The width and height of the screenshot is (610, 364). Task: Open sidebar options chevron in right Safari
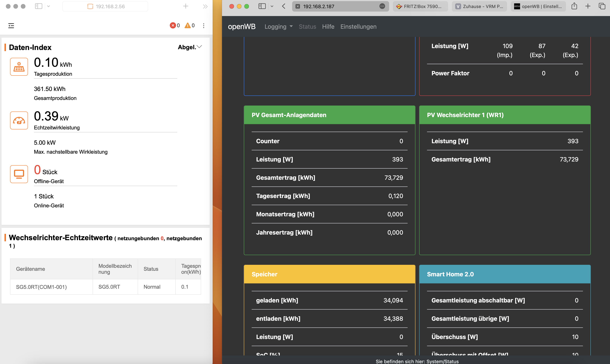(272, 6)
